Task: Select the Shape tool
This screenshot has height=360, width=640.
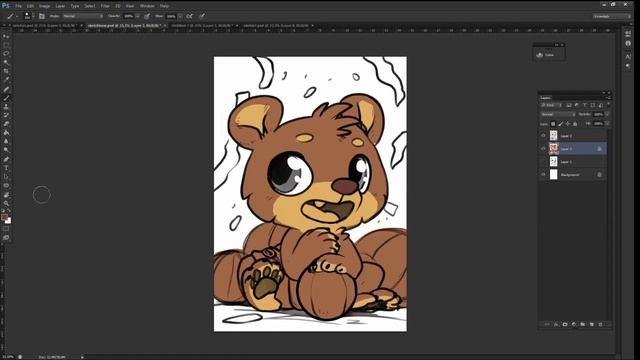Action: pos(6,185)
